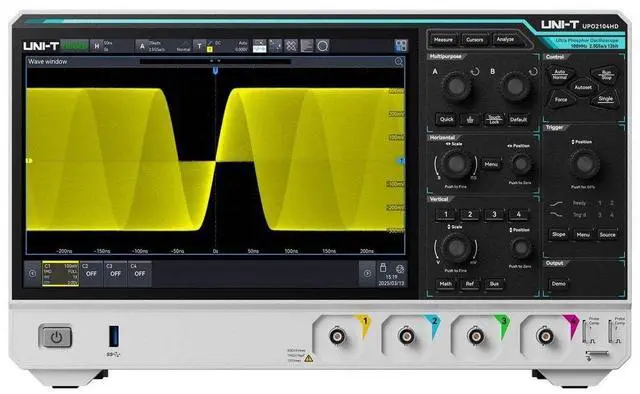The height and width of the screenshot is (394, 640).
Task: Tap the right arrow near the clock
Action: [367, 274]
